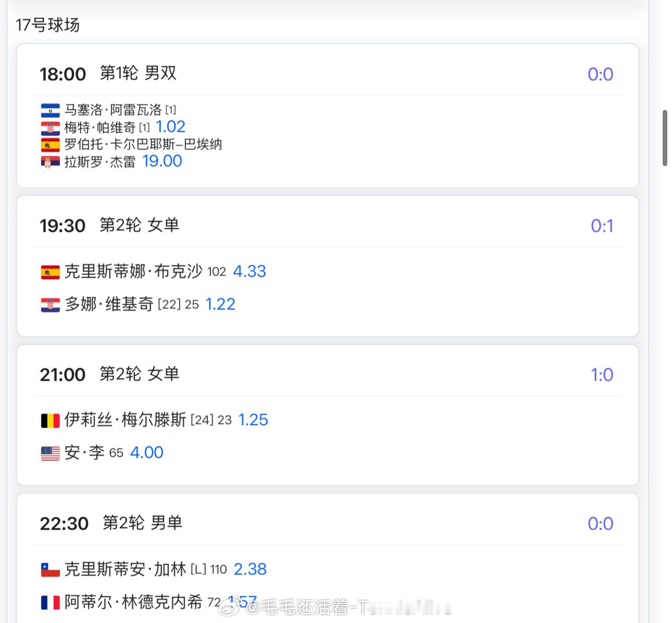
Task: Click Spain flag beside 克里斯蒂娜·布克沙
Action: coord(51,272)
